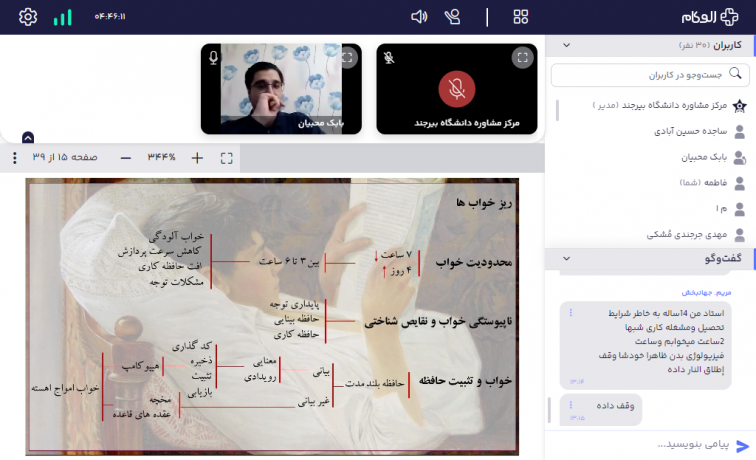Screen dimensions: 756x460
Task: Click the chat scrollbar handle
Action: tap(549, 410)
